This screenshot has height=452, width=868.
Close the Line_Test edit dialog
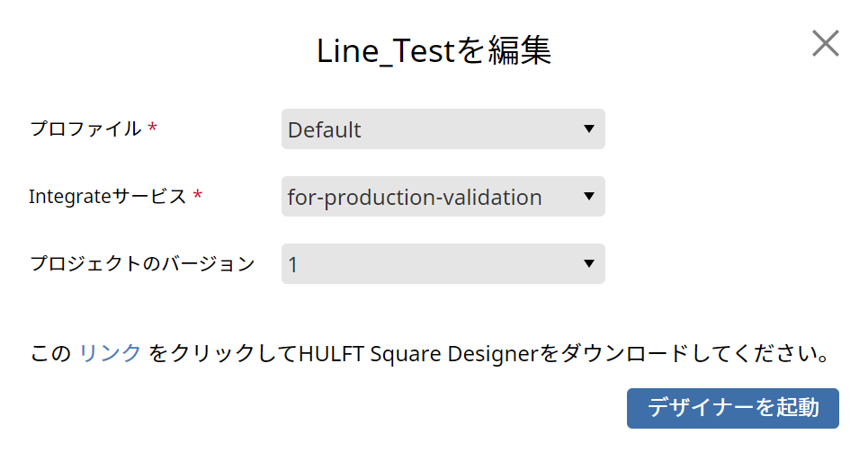point(825,43)
